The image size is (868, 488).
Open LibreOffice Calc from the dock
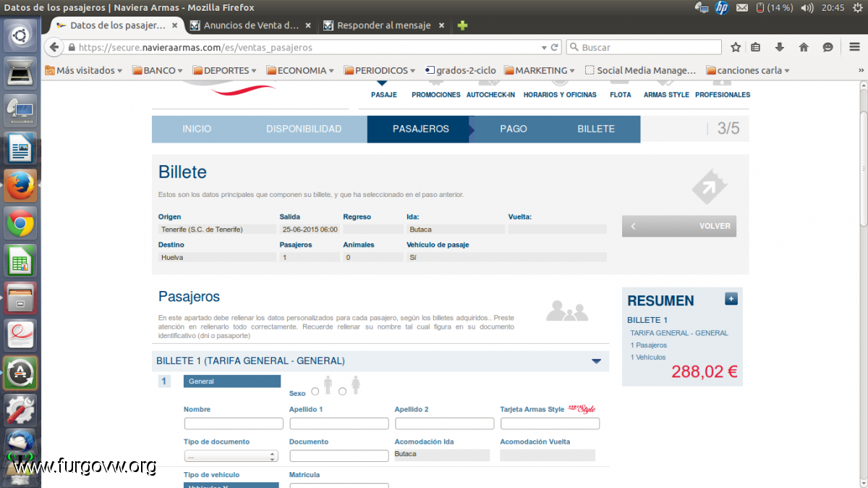click(20, 261)
